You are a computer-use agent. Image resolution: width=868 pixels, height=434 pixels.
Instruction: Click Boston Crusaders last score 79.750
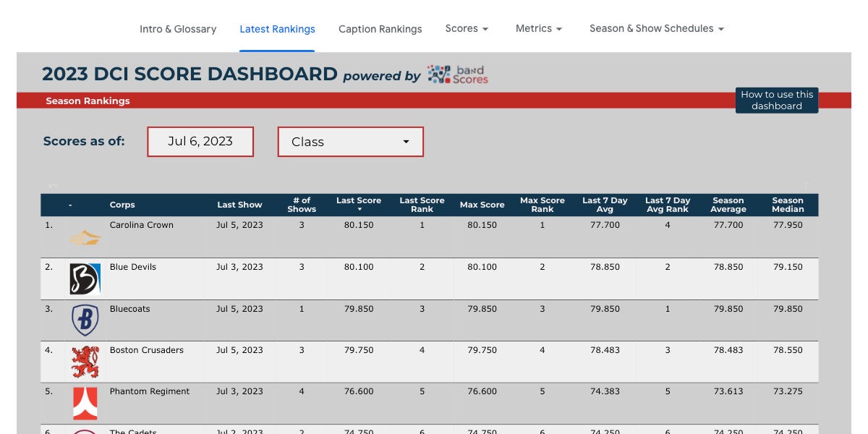[359, 350]
